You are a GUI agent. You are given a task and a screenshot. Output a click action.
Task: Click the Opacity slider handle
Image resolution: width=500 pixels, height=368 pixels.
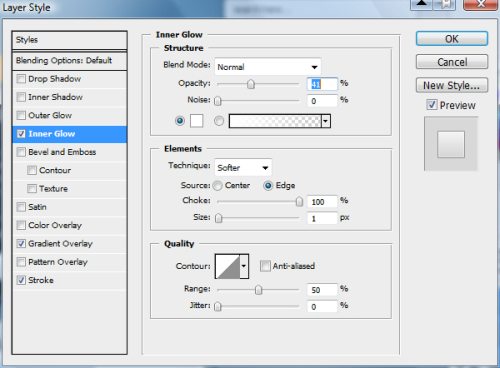251,84
